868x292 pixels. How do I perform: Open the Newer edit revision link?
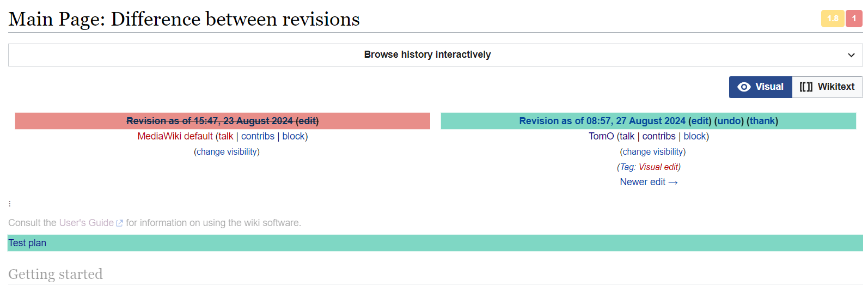[x=648, y=182]
